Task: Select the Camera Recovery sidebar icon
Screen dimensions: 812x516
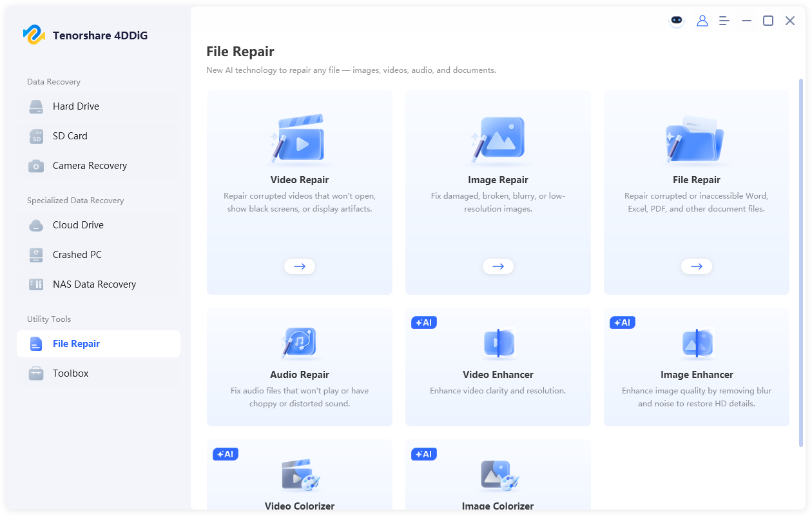Action: click(x=36, y=166)
